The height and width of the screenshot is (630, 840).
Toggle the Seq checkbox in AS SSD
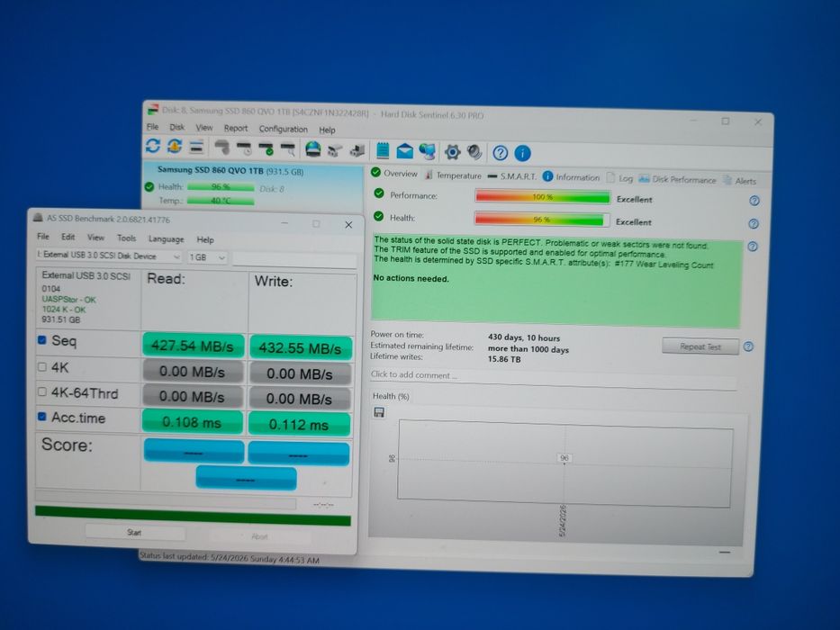click(41, 340)
